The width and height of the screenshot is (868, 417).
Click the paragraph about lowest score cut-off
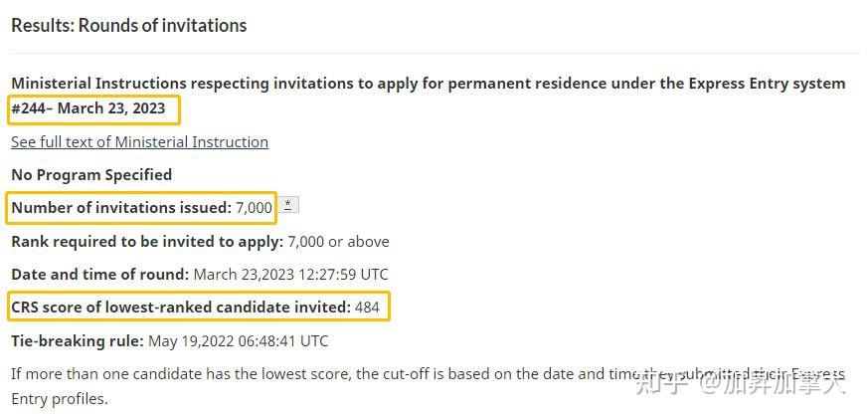(428, 386)
